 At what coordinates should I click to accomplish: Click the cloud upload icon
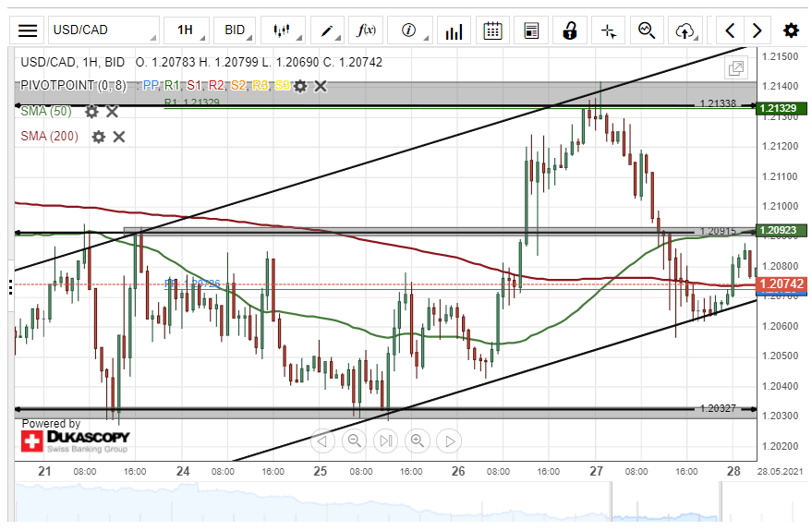[x=685, y=30]
